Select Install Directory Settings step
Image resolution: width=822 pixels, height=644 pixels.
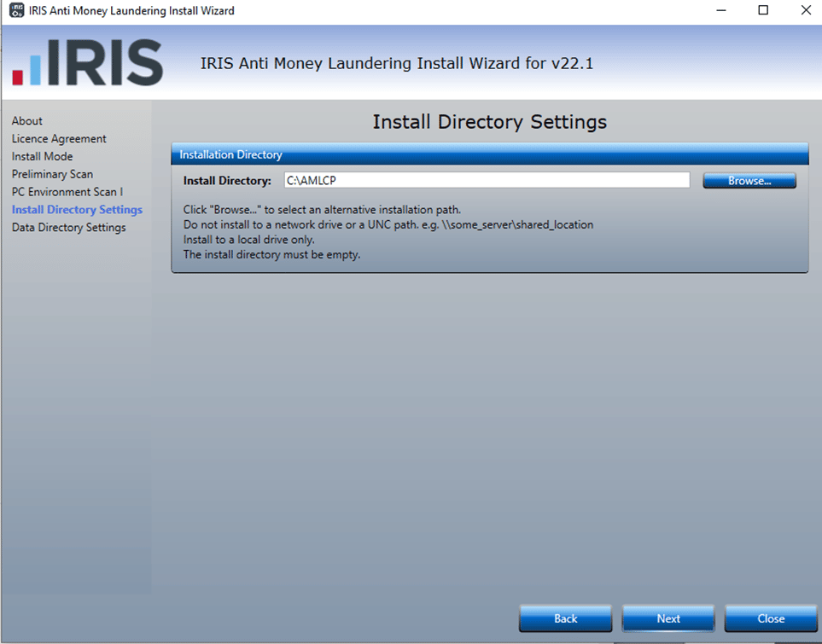pos(77,210)
